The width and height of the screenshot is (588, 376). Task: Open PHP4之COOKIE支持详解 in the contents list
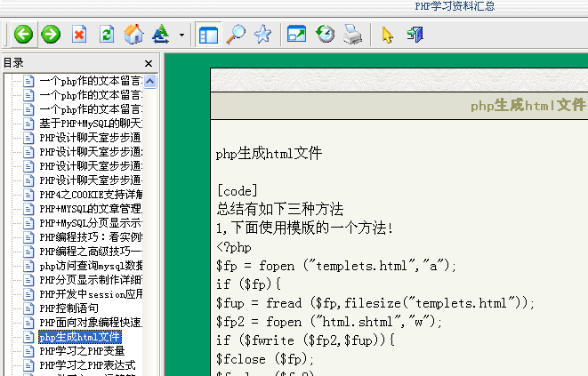(91, 195)
